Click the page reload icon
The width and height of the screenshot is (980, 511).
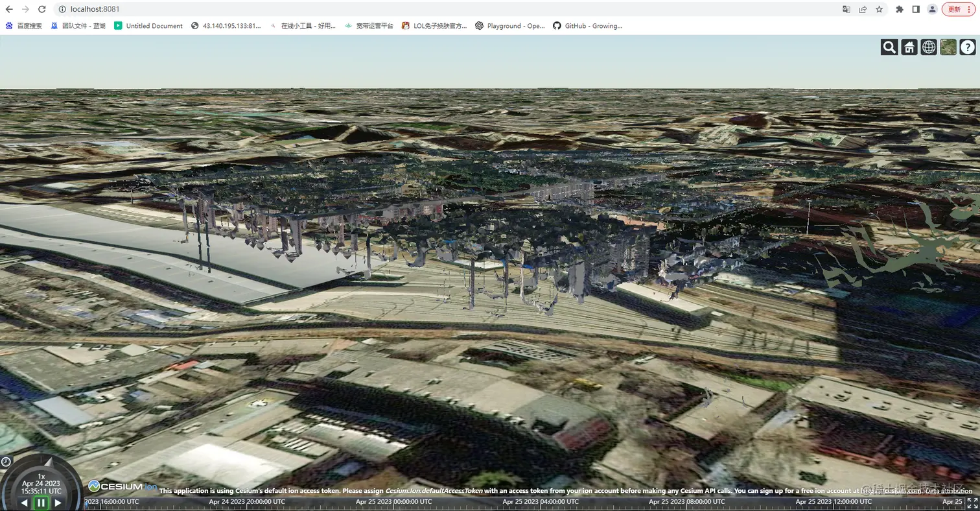pyautogui.click(x=41, y=10)
